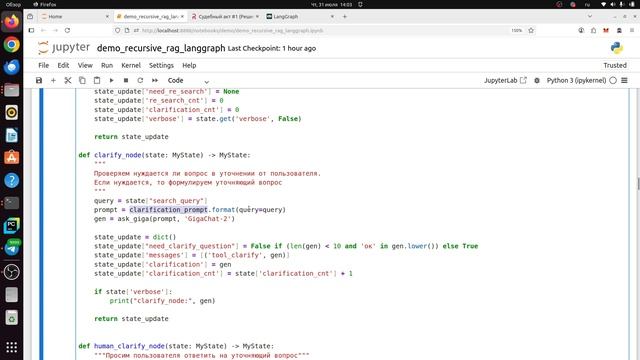Open the toolbar hamburger menu beside the kernel status
This screenshot has height=360, width=640.
point(624,80)
